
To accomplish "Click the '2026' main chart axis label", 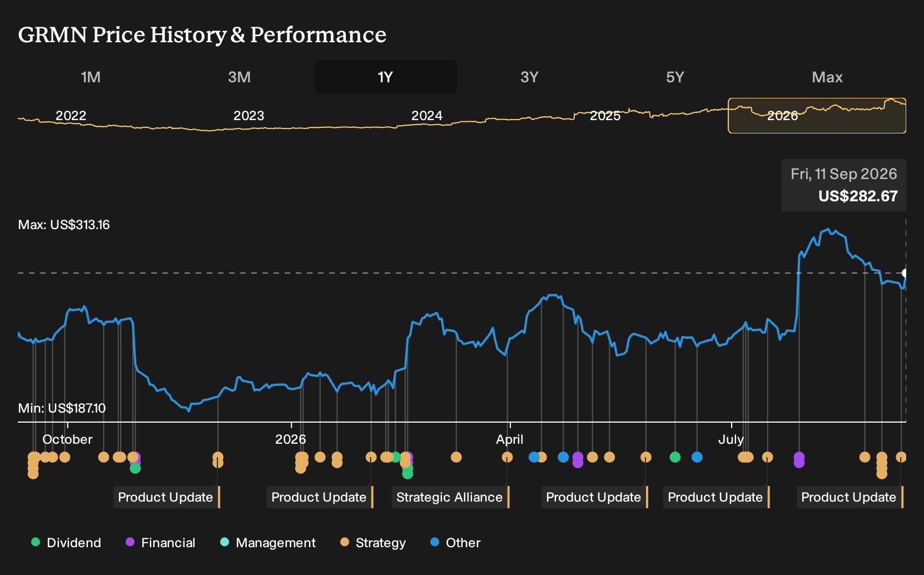I will click(291, 439).
